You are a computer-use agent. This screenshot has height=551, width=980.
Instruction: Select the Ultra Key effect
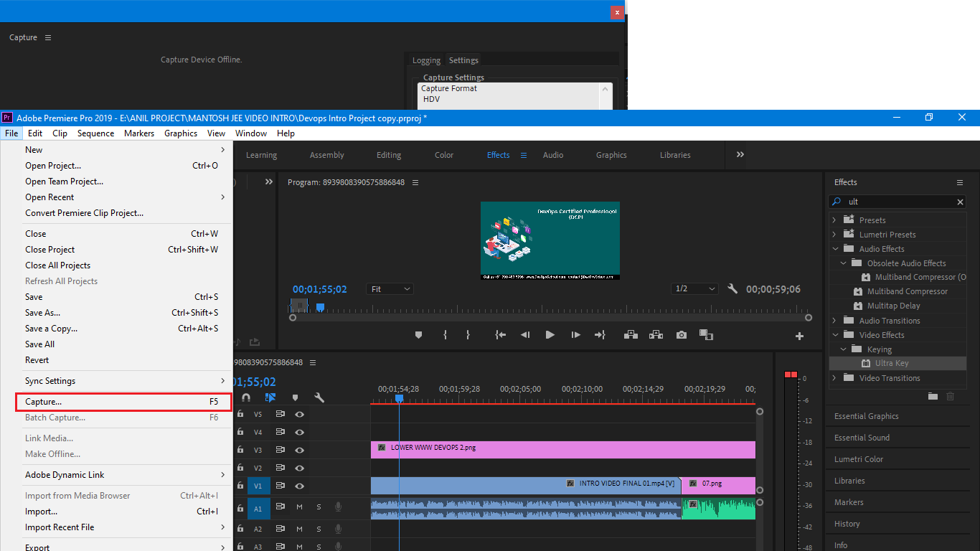(x=892, y=364)
